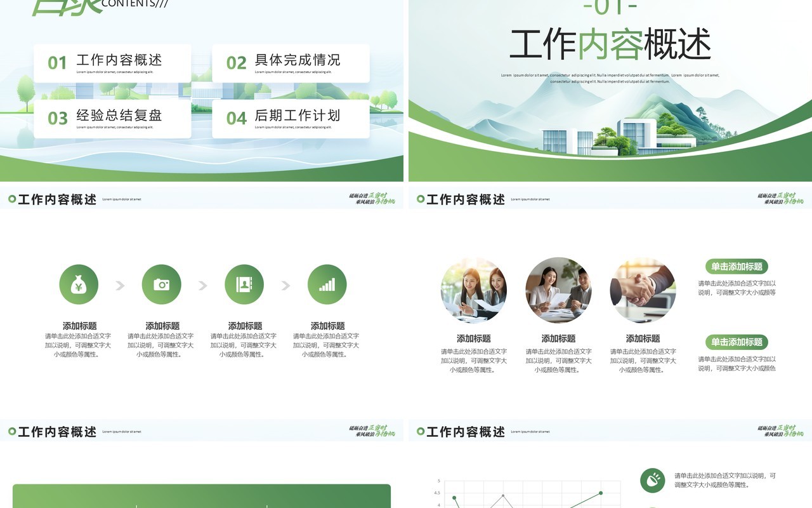
Task: Click 添加标题 under the camera icon
Action: point(162,326)
